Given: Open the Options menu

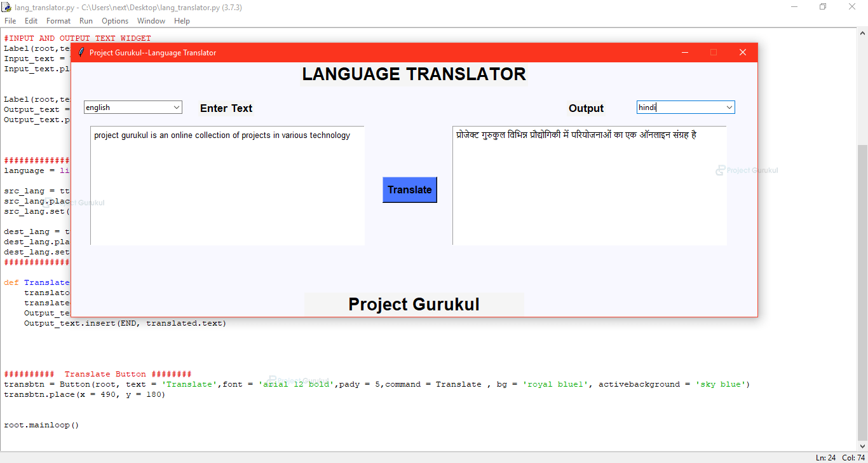Looking at the screenshot, I should [115, 20].
